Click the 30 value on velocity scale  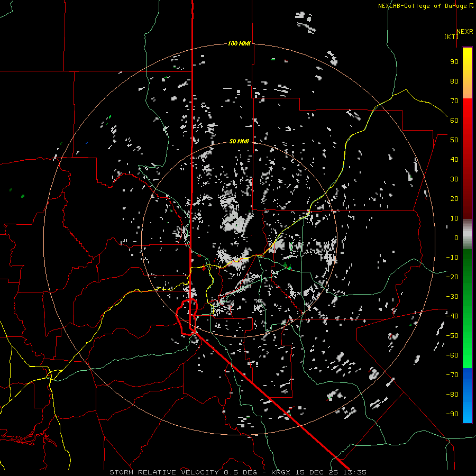[454, 179]
